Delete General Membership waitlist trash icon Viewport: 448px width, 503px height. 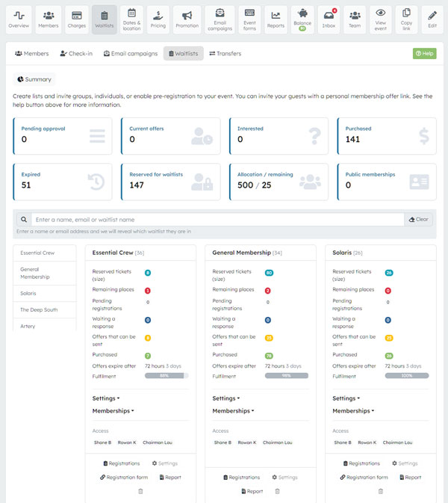click(x=278, y=491)
